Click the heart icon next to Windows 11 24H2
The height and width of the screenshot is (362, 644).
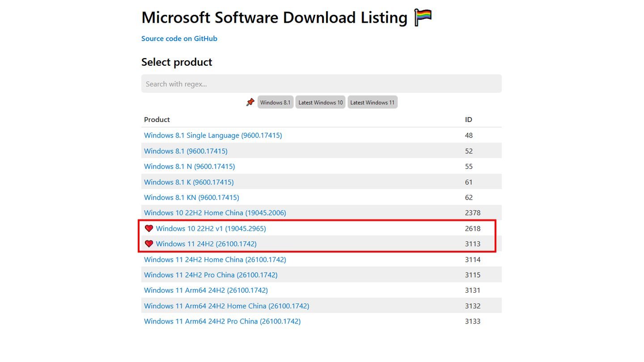tap(149, 244)
